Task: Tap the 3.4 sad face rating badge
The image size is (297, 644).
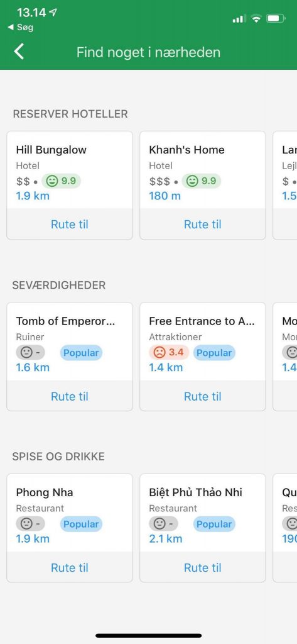Action: click(169, 352)
